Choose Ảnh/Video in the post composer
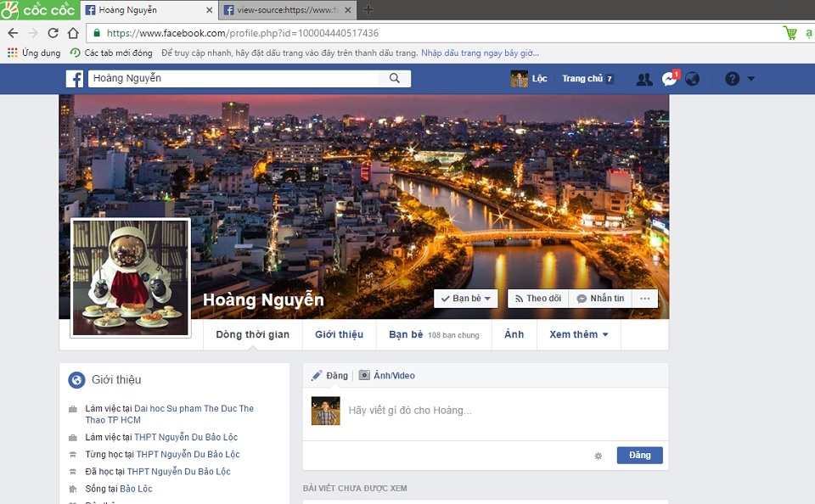This screenshot has width=815, height=504. 387,375
